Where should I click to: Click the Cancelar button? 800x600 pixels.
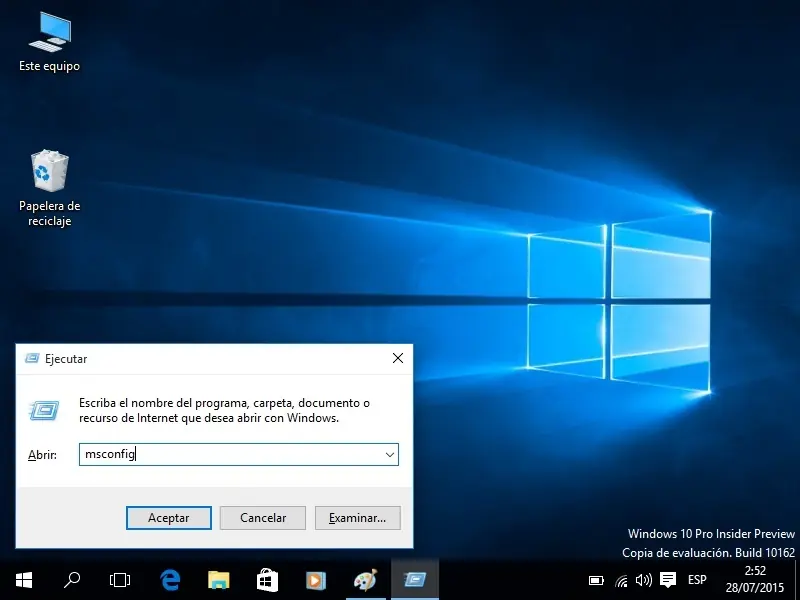(263, 518)
